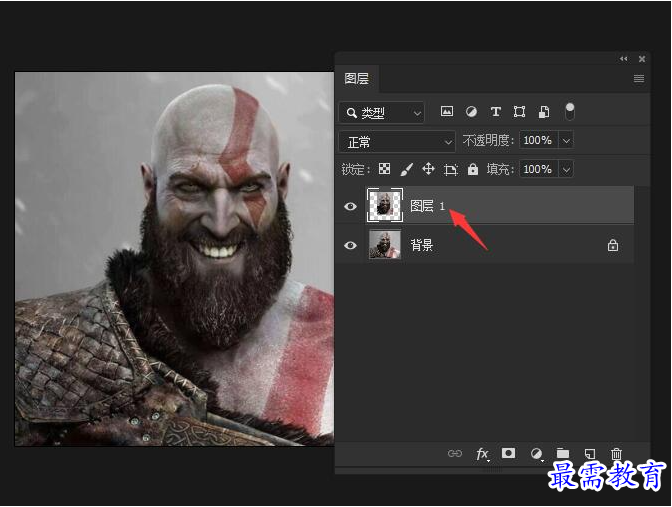672x507 pixels.
Task: Open the Layers panel options menu
Action: pos(639,78)
